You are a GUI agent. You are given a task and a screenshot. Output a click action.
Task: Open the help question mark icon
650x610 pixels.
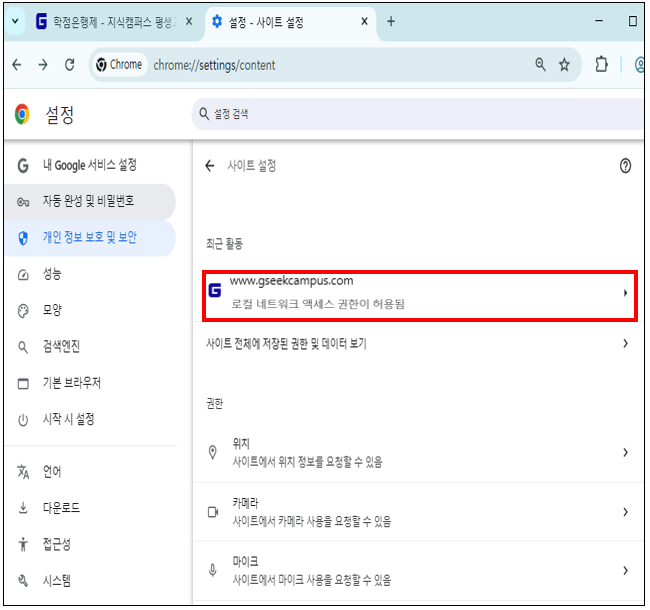pyautogui.click(x=625, y=166)
